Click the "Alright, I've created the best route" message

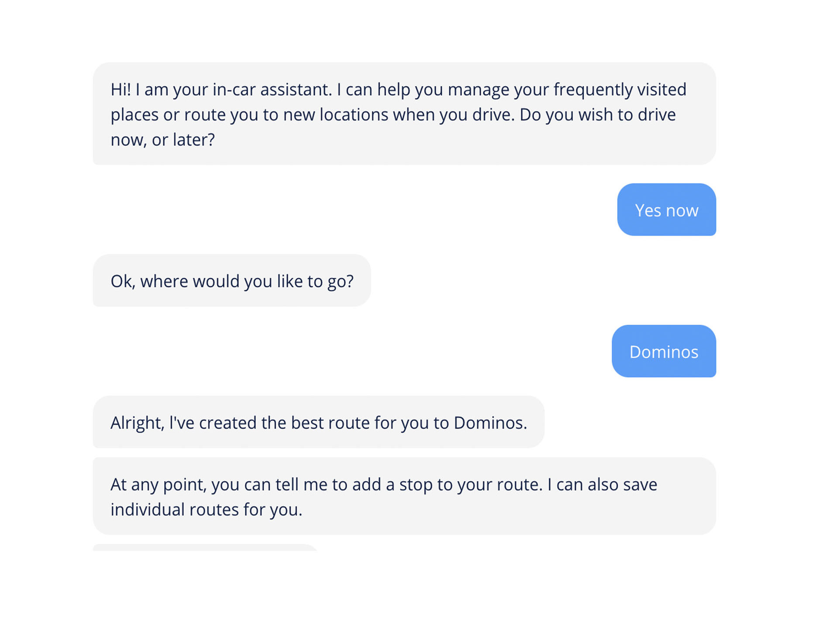pyautogui.click(x=318, y=422)
